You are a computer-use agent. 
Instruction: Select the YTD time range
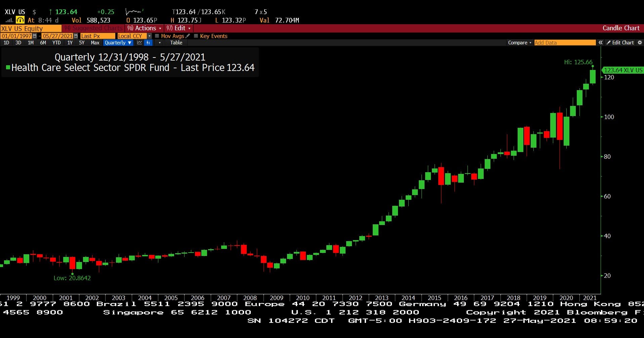point(56,43)
